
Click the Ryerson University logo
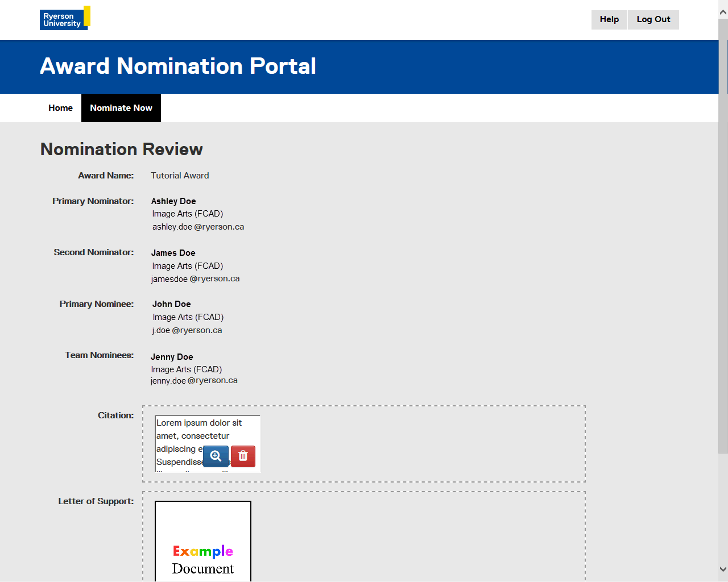click(64, 18)
